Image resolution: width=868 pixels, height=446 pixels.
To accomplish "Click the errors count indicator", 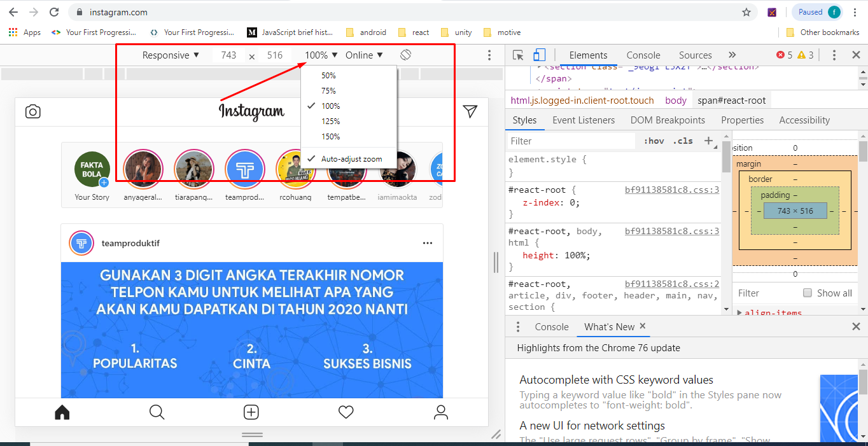I will click(x=784, y=55).
